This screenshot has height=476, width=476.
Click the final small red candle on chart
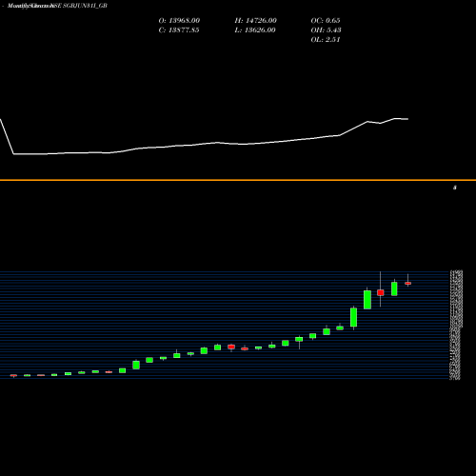[408, 283]
